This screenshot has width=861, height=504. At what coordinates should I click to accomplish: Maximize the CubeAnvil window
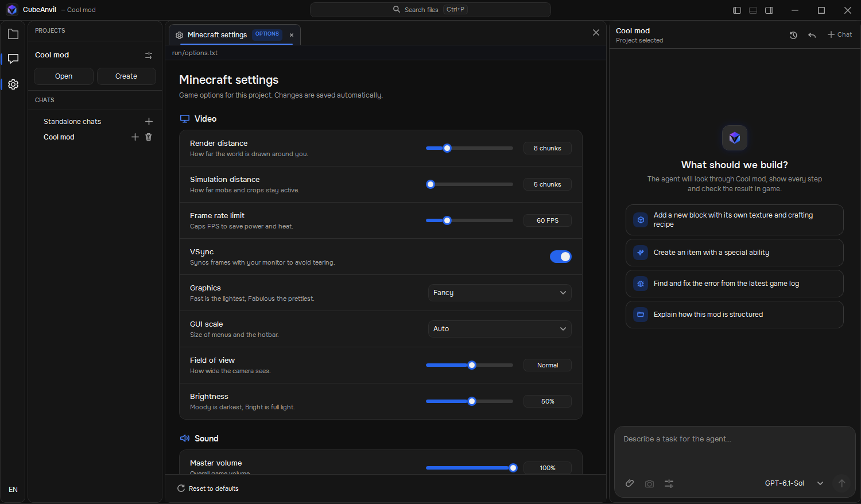tap(821, 10)
